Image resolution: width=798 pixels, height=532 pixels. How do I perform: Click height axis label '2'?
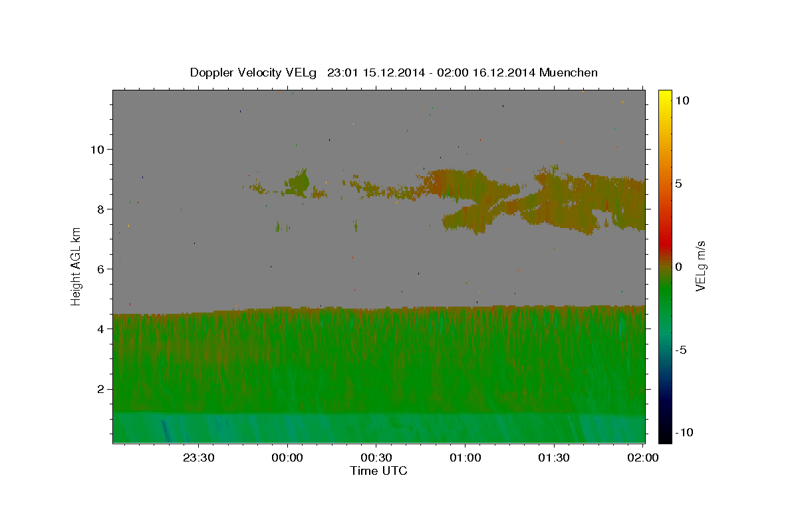click(x=99, y=389)
